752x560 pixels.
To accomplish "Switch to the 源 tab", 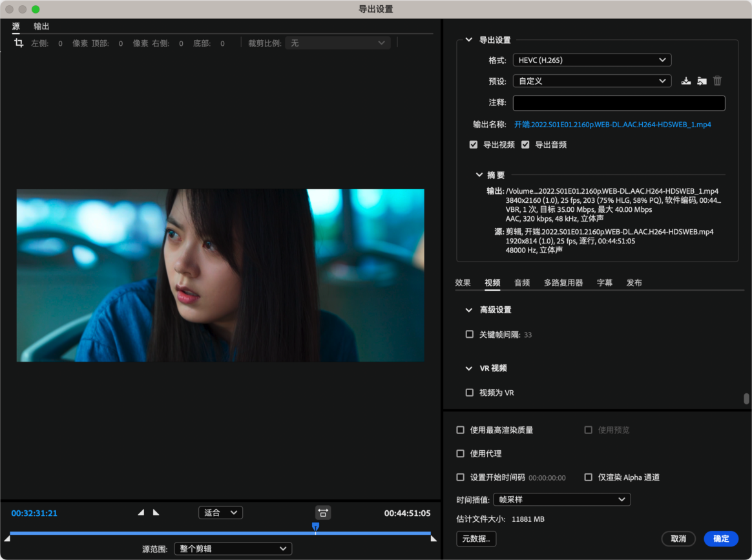I will pyautogui.click(x=16, y=26).
